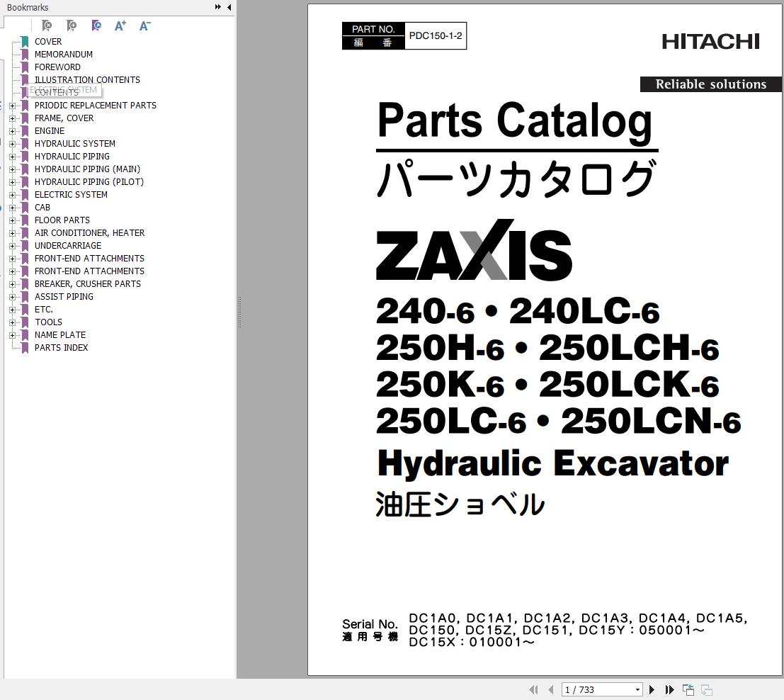784x700 pixels.
Task: Open the COVER bookmark
Action: coord(48,42)
